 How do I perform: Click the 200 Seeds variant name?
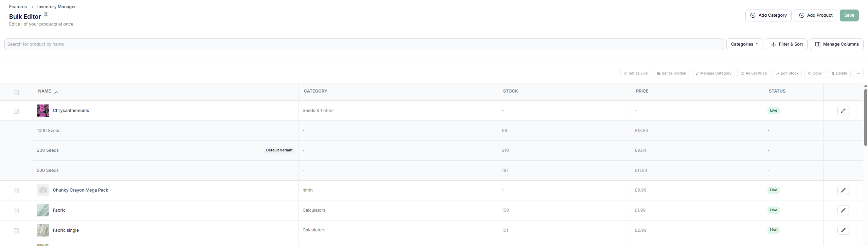pos(48,150)
